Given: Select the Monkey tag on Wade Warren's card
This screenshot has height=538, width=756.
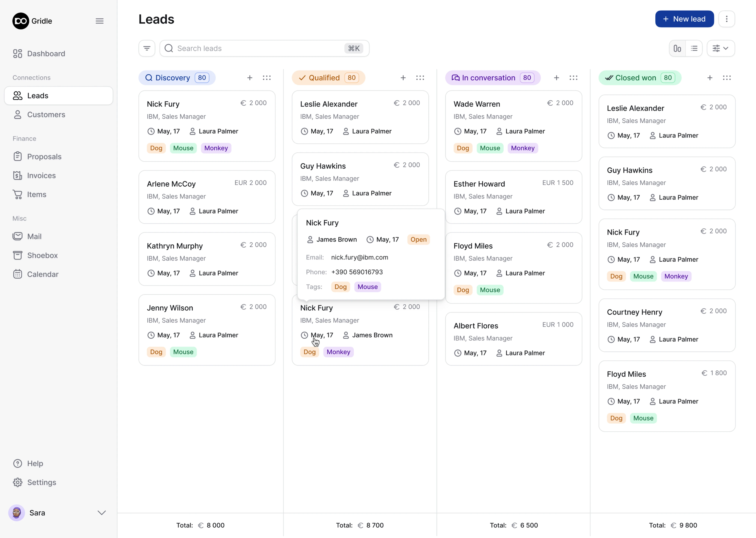Looking at the screenshot, I should [x=522, y=148].
